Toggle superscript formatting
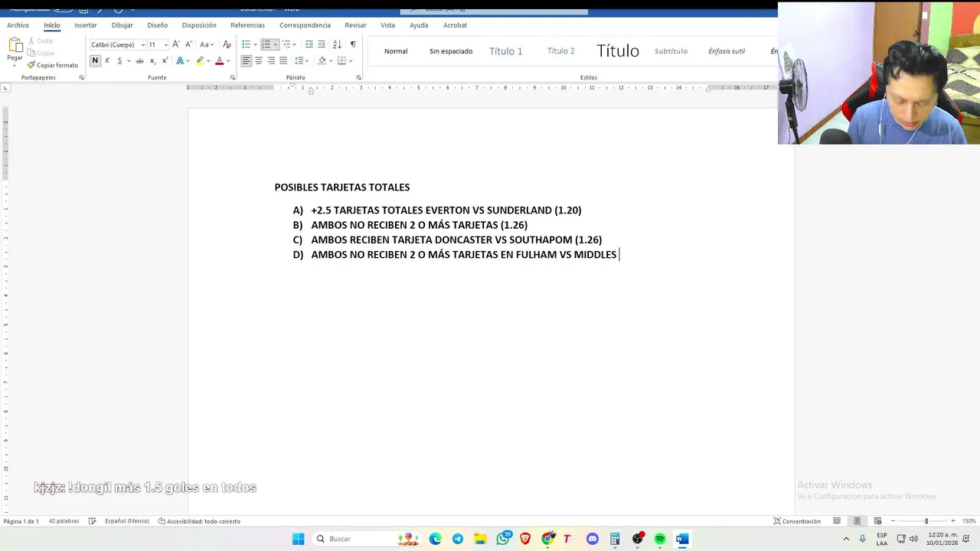This screenshot has height=551, width=980. [165, 60]
